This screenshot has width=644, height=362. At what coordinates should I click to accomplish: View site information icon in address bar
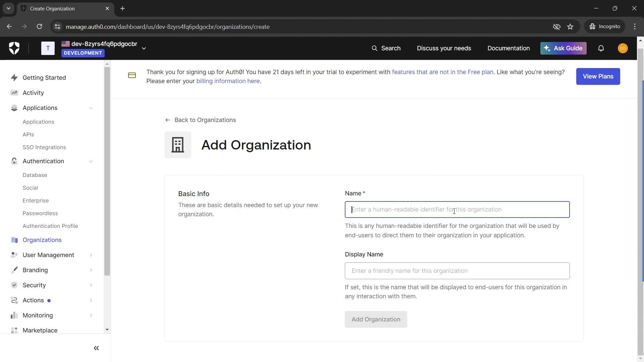57,26
